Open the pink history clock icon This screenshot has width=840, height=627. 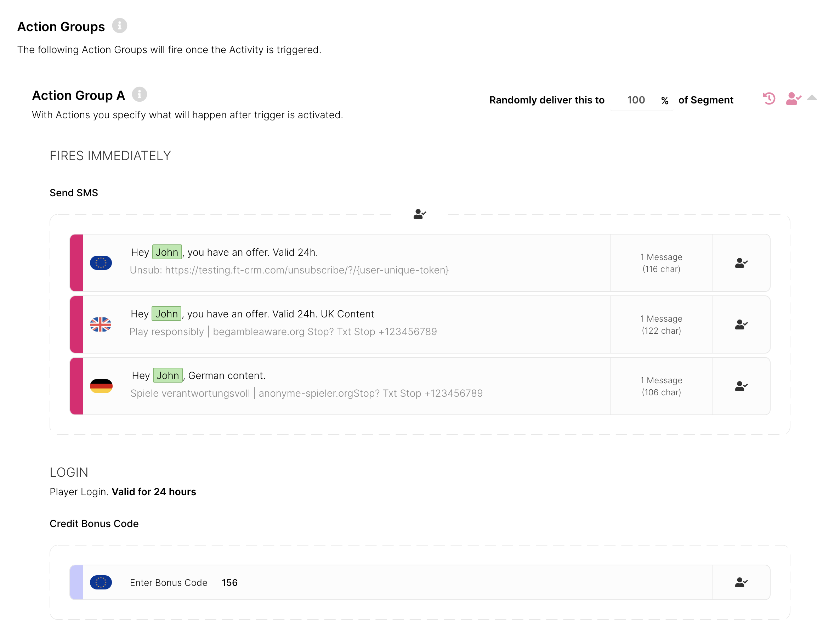tap(769, 99)
